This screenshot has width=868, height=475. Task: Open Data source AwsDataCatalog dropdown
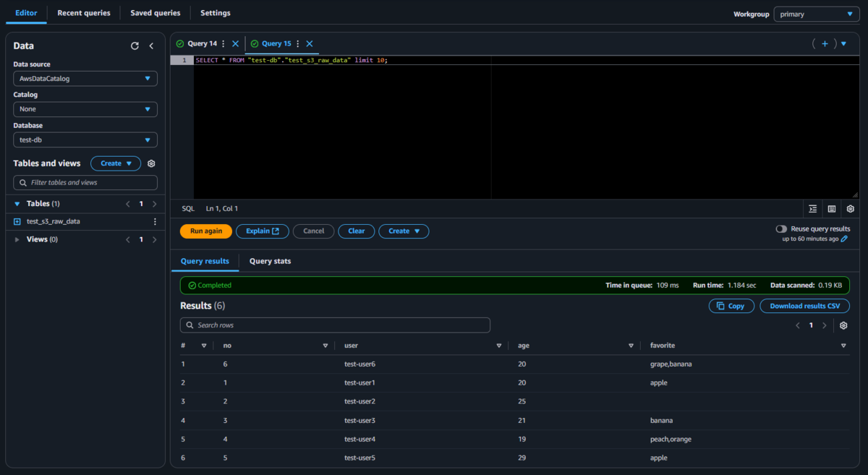coord(85,78)
